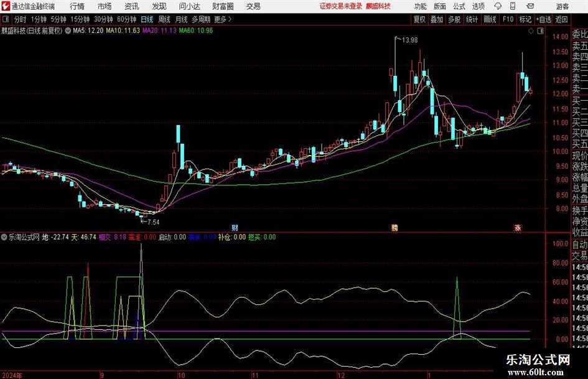Click the 补仓: 0.00 indicator value
This screenshot has width=588, height=379.
click(x=232, y=237)
